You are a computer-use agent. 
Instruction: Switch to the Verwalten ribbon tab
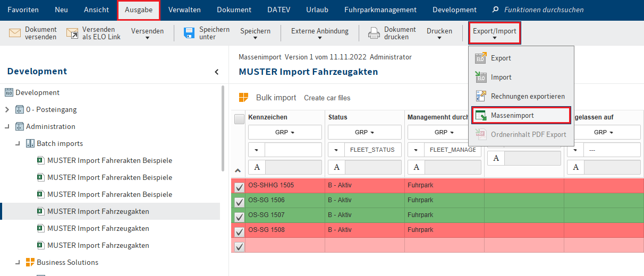[184, 10]
